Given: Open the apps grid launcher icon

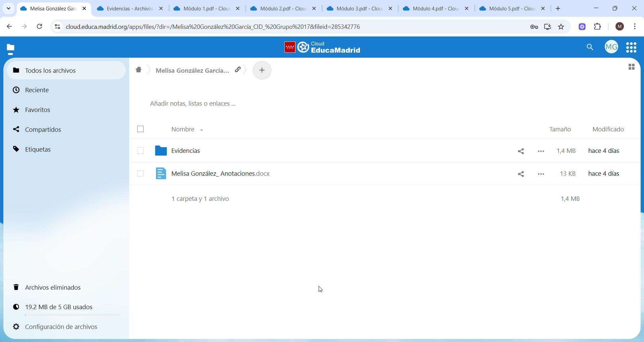Looking at the screenshot, I should point(632,48).
